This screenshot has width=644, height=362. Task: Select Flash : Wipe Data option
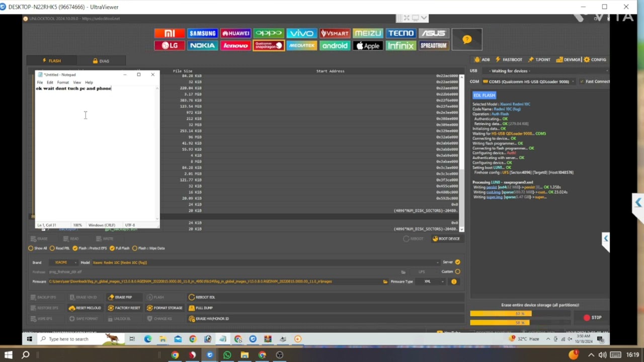(148, 248)
